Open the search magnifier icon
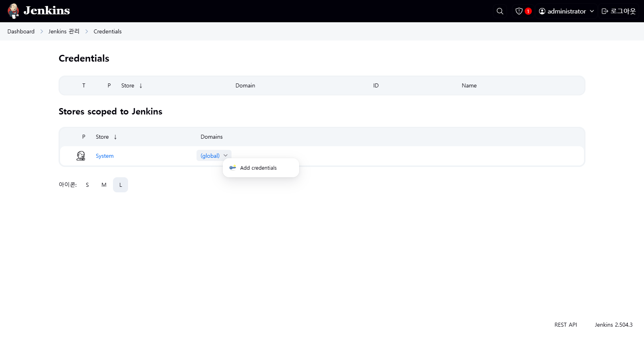This screenshot has height=337, width=644. pos(500,11)
